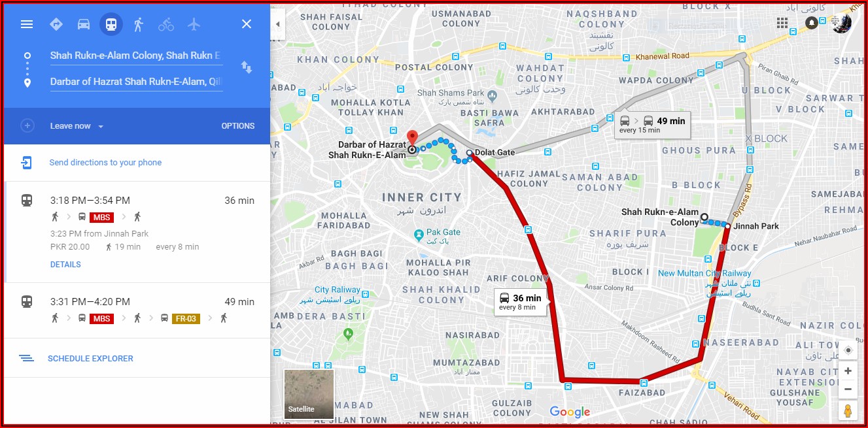Expand the 49 min route option
This screenshot has height=428, width=868.
(x=137, y=310)
